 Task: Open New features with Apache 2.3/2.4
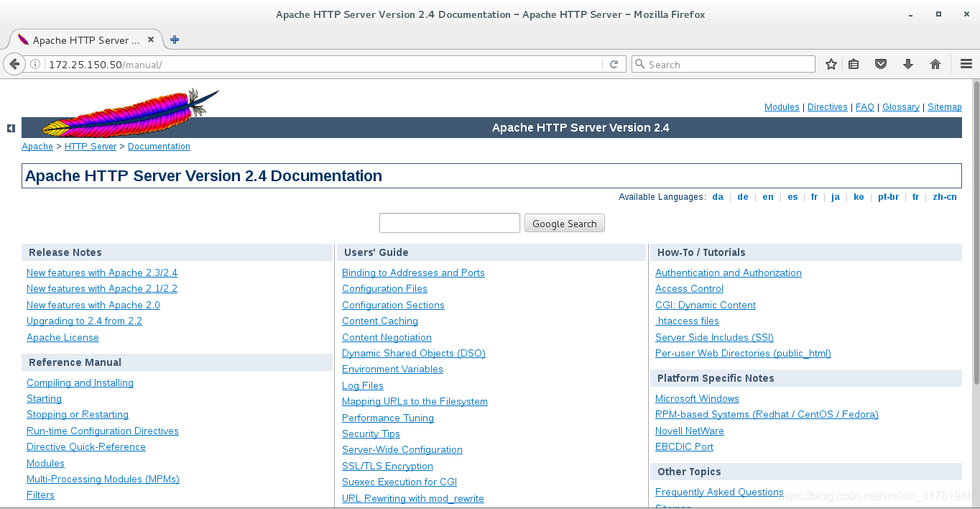click(102, 272)
